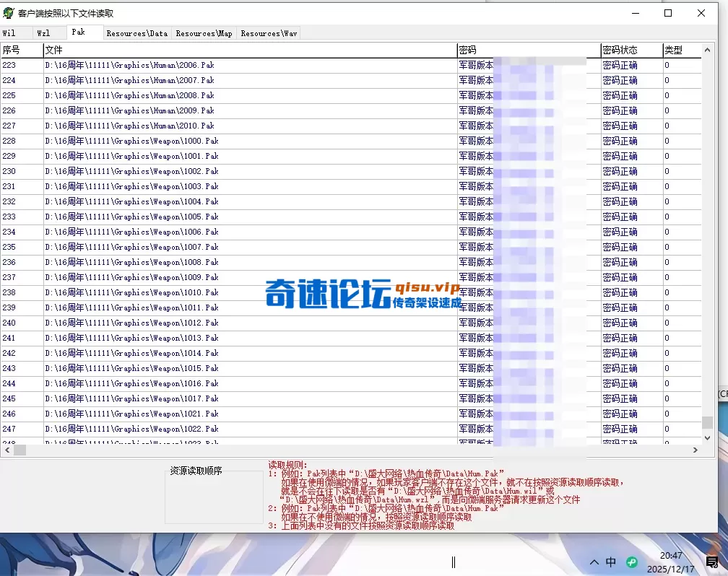Click the left arrow of the horizontal scrollbar
This screenshot has width=728, height=576.
(x=6, y=449)
